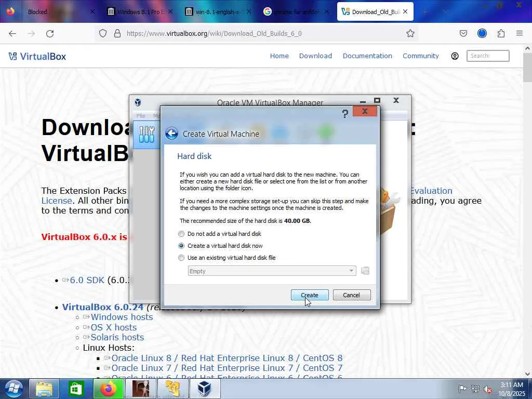Switch to the win-8.1-english tab
This screenshot has height=399, width=532.
pos(218,12)
